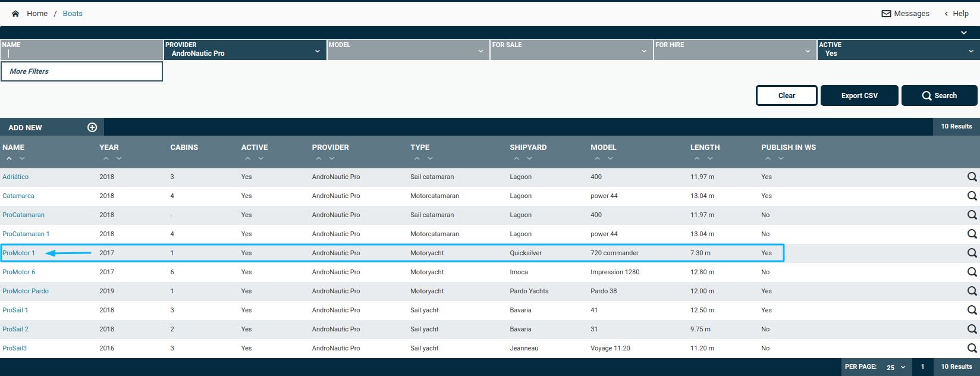Click the Help chevron icon
The height and width of the screenshot is (376, 980).
946,14
